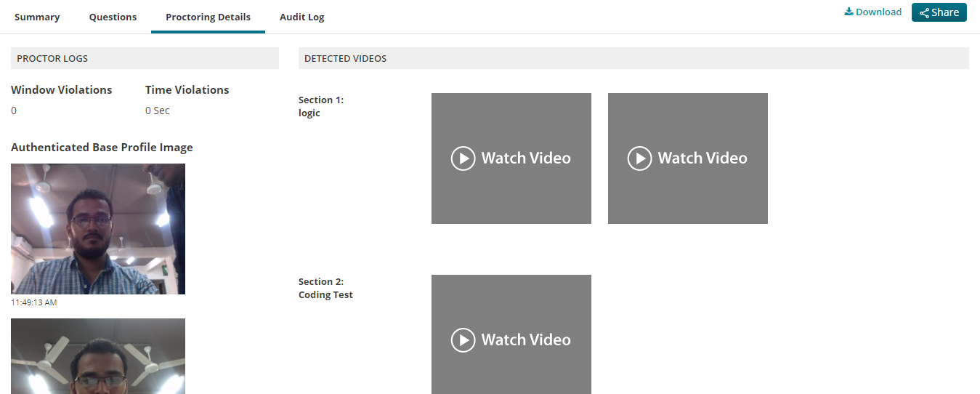Image resolution: width=980 pixels, height=394 pixels.
Task: Select the Section 1: logic label
Action: [321, 106]
